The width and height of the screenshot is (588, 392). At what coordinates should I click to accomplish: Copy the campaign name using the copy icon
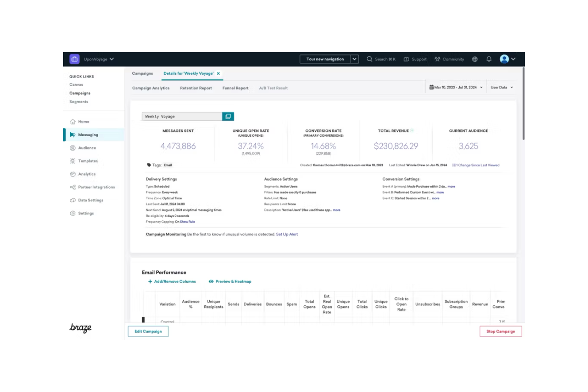click(228, 116)
